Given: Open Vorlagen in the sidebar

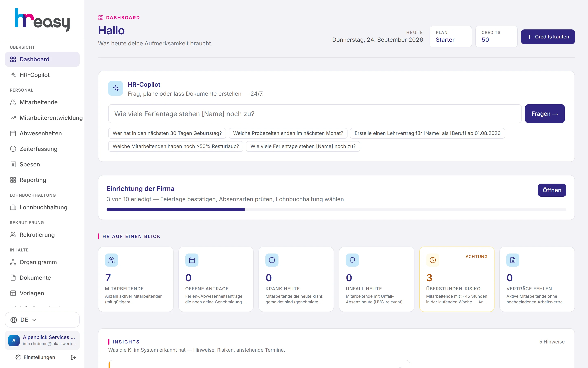Looking at the screenshot, I should click(42, 293).
